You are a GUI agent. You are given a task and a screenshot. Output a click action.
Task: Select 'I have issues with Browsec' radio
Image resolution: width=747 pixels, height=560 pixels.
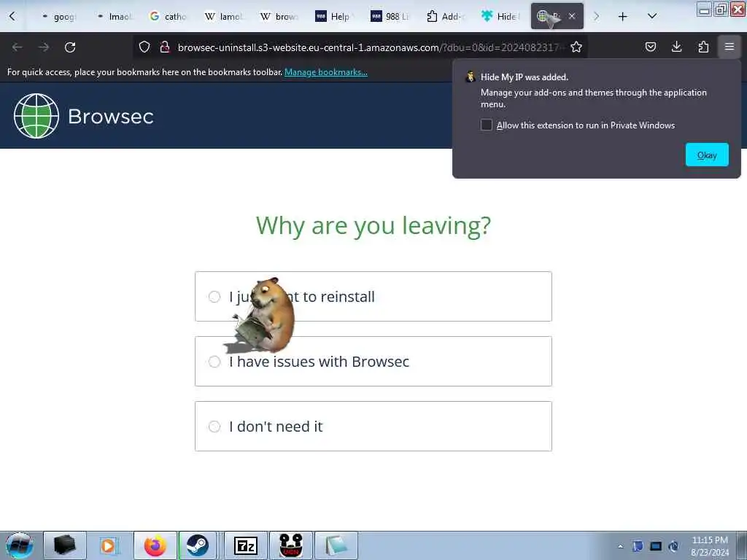click(x=214, y=362)
